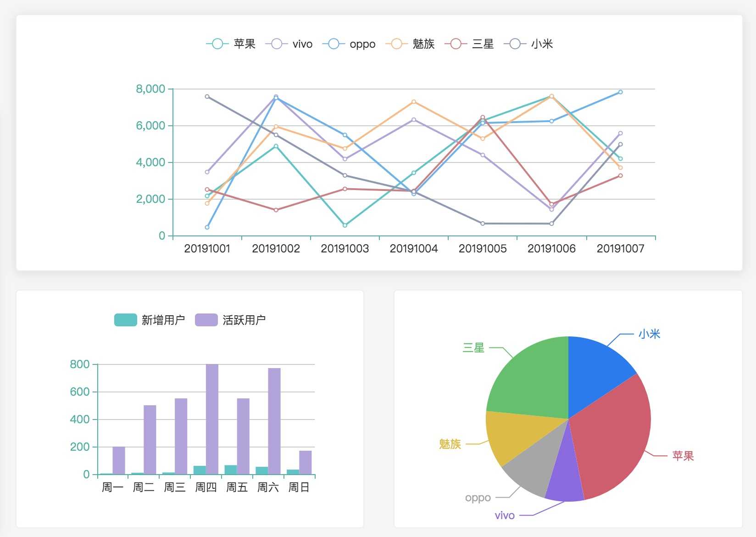Click the 周三 axis label
Viewport: 756px width, 537px height.
[x=175, y=487]
